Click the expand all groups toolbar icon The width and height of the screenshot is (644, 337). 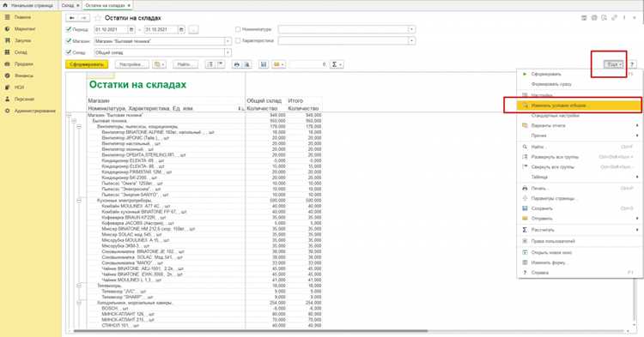[210, 64]
